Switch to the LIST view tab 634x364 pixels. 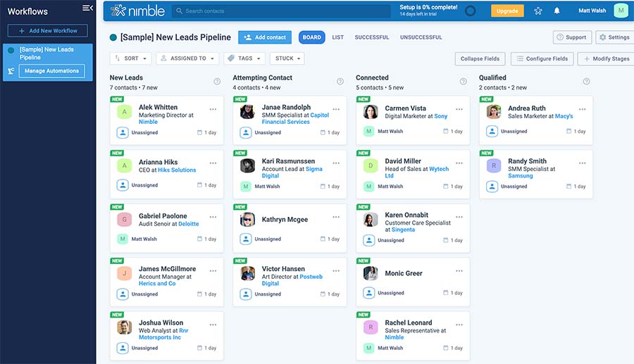(338, 37)
